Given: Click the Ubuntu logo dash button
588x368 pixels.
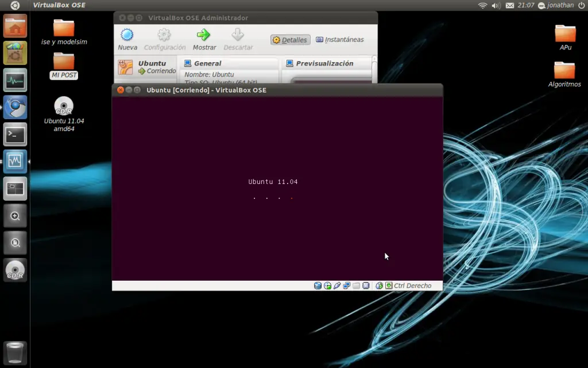Looking at the screenshot, I should pyautogui.click(x=15, y=5).
